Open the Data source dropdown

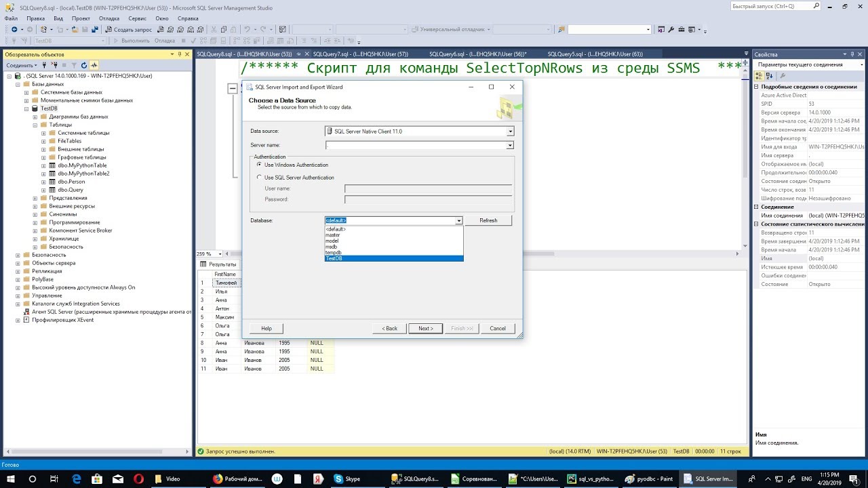point(510,131)
